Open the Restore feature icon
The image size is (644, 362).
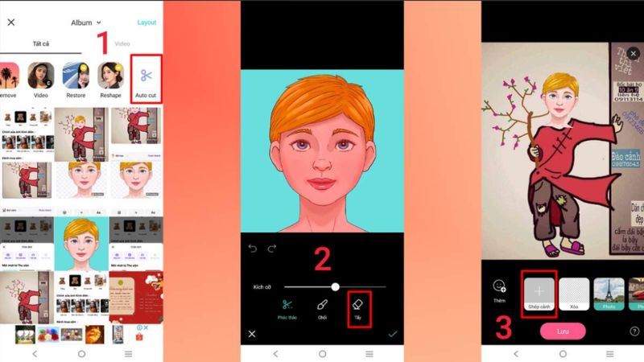click(76, 76)
